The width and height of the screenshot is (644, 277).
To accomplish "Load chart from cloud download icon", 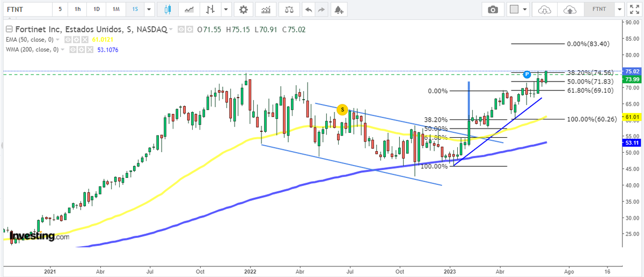I will coord(544,9).
